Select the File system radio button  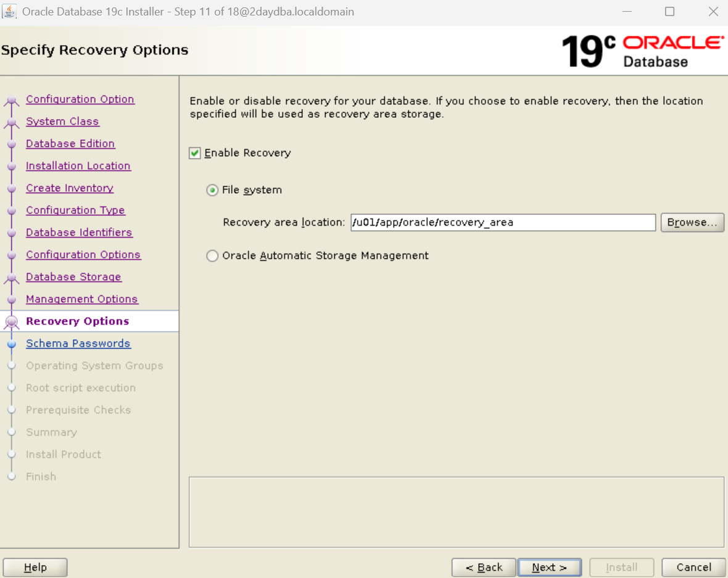pyautogui.click(x=212, y=191)
